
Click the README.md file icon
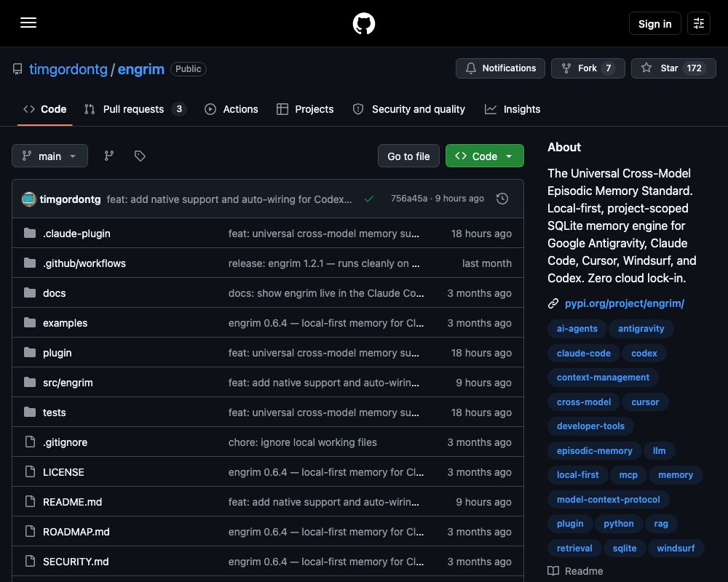[30, 501]
